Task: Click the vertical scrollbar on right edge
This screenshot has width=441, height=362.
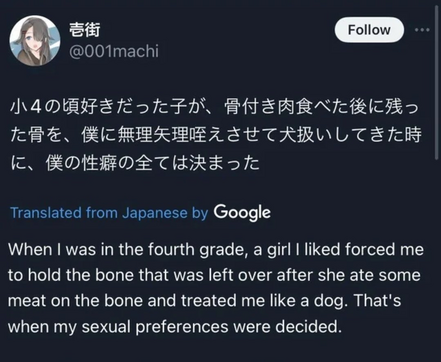Action: coord(437,82)
